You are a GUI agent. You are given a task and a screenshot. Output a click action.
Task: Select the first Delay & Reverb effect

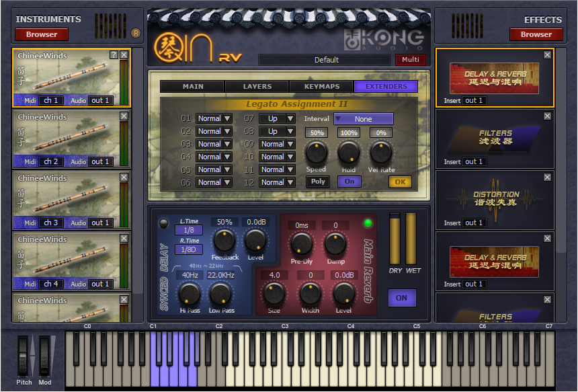click(494, 78)
